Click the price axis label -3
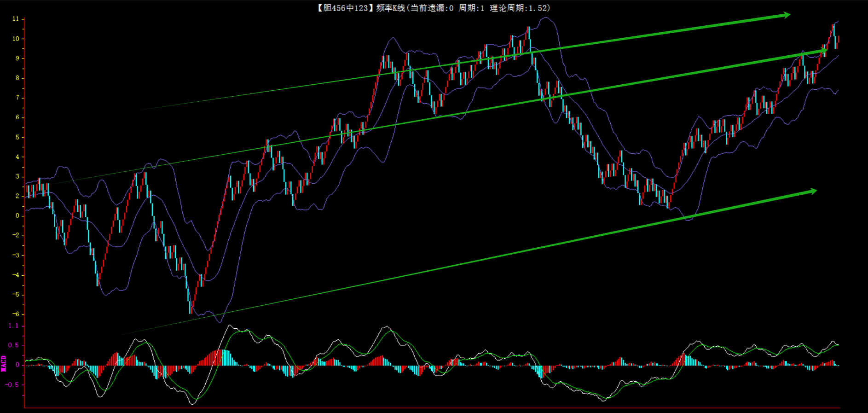Screen dimensions: 868x413 16,255
